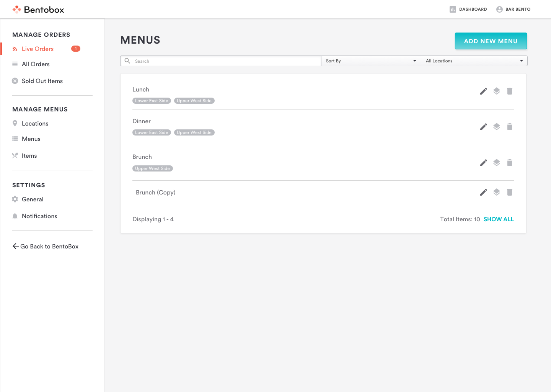This screenshot has height=392, width=551.
Task: Click the All Orders list icon
Action: 15,64
